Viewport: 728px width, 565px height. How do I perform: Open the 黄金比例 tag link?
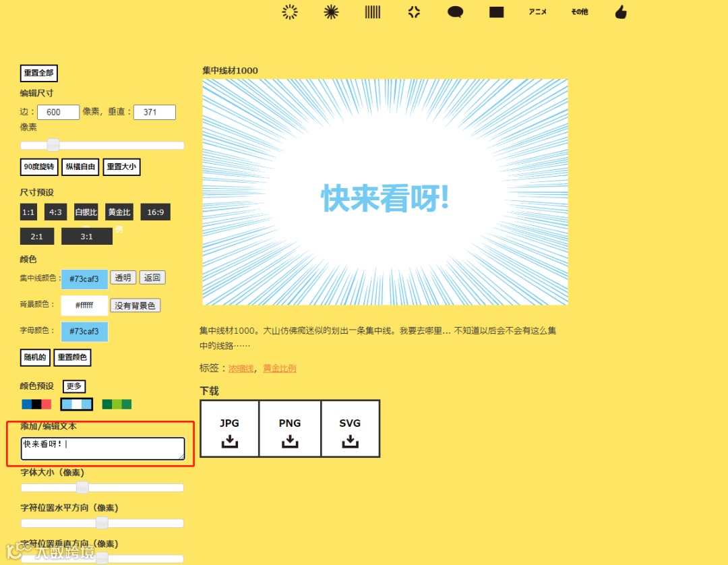tap(280, 369)
